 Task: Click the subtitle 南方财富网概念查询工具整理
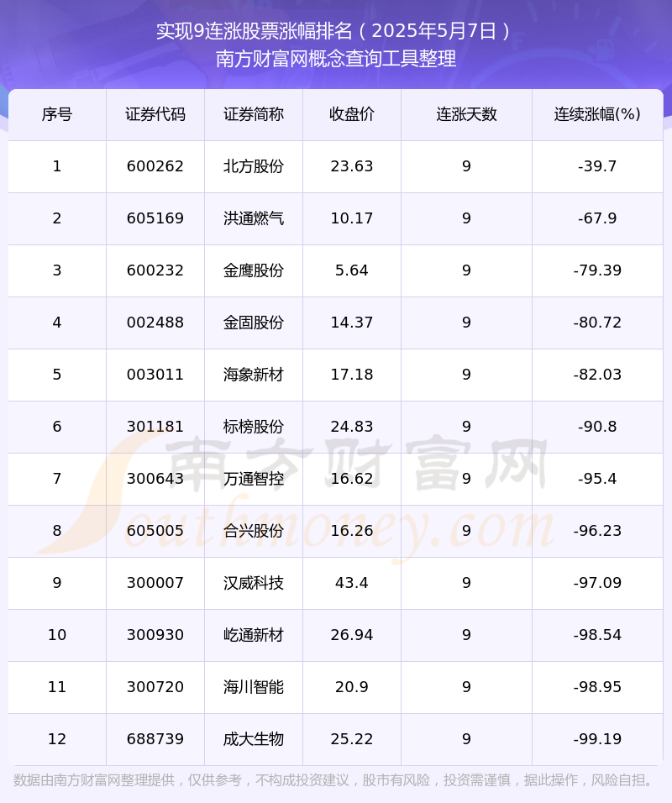pos(336,59)
